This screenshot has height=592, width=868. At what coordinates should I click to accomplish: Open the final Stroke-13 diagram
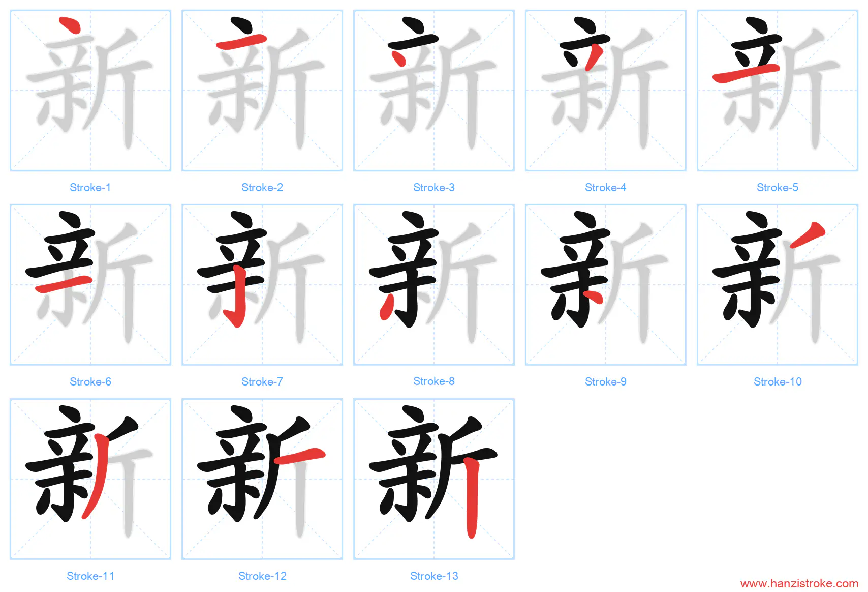(434, 479)
